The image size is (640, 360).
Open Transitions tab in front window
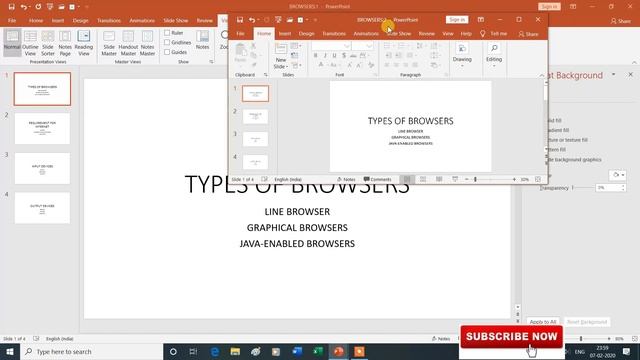pyautogui.click(x=334, y=33)
